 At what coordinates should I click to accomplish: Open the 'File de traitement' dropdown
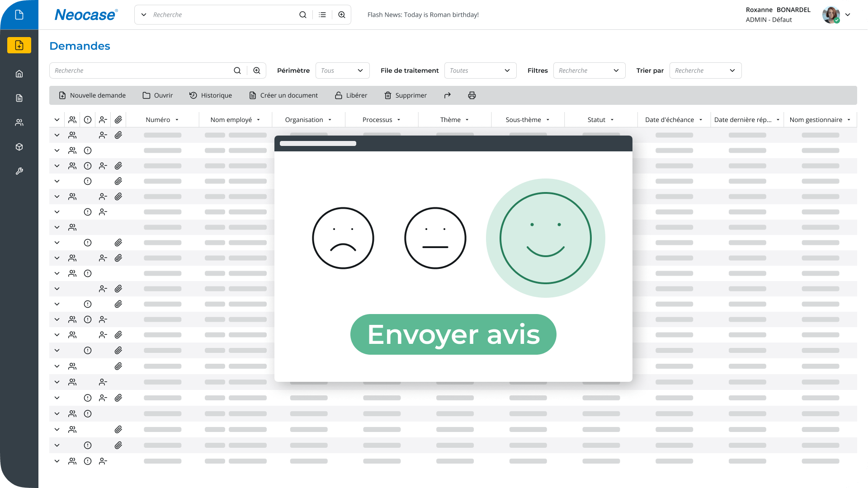click(x=481, y=70)
